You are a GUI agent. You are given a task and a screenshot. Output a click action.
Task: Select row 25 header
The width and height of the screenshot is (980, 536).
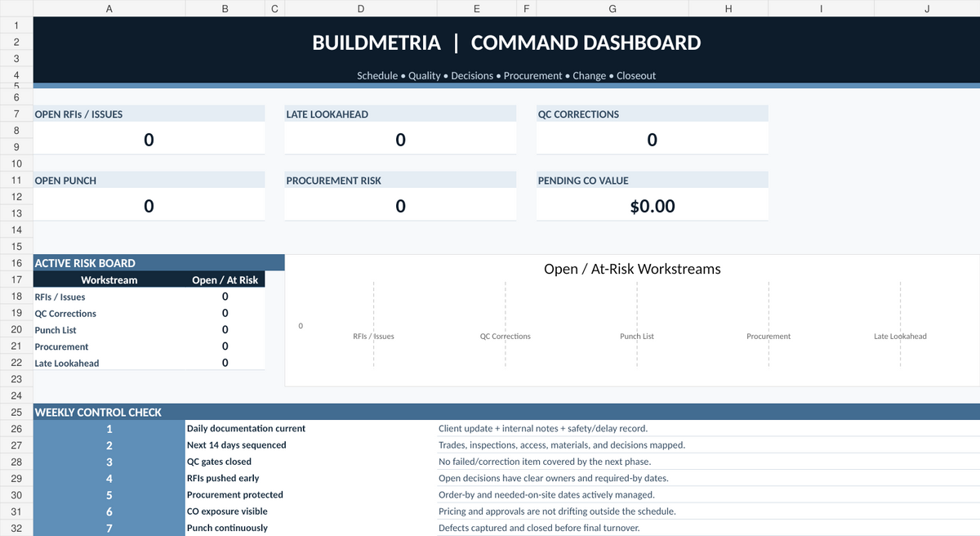(16, 412)
